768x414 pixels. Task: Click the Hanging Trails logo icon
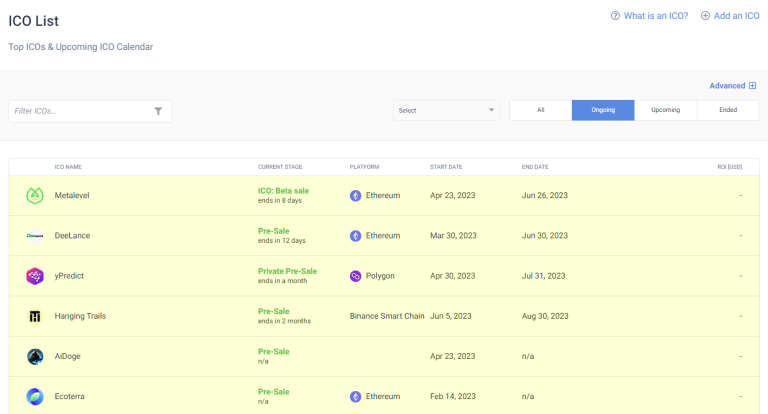(35, 316)
